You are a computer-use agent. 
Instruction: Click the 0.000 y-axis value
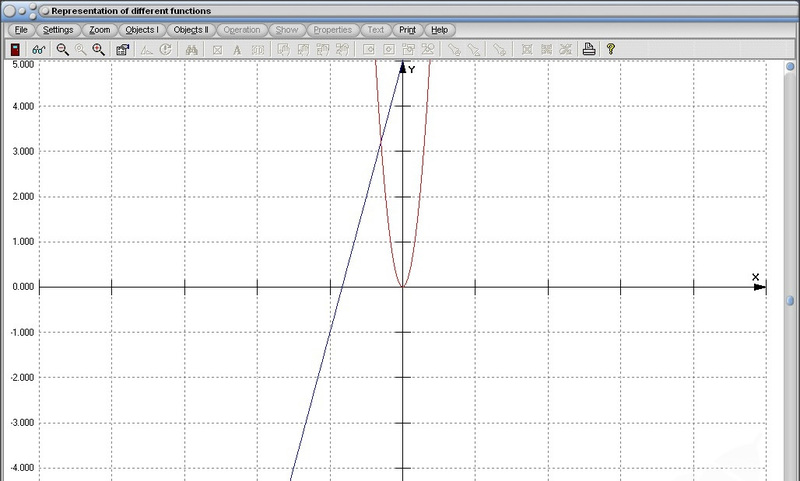pyautogui.click(x=23, y=287)
